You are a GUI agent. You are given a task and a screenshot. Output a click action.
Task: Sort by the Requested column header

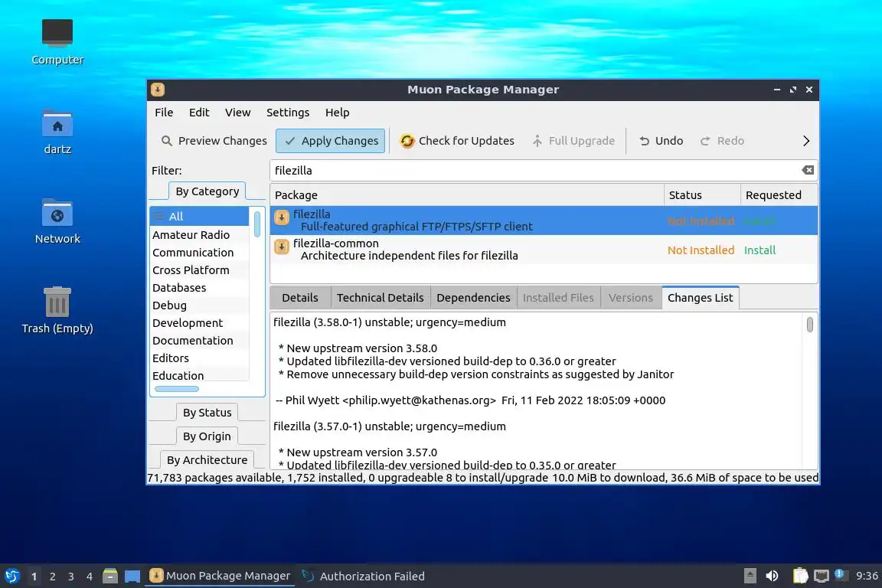pos(779,195)
